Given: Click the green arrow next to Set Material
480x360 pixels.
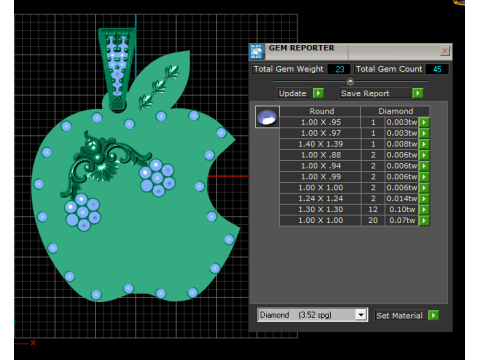Looking at the screenshot, I should (x=433, y=315).
